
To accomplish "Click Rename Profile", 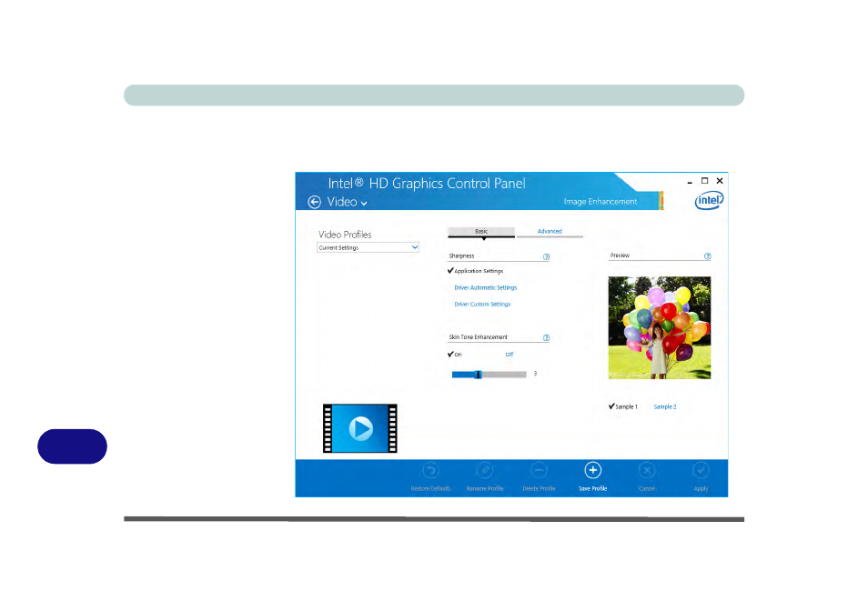I will tap(485, 477).
